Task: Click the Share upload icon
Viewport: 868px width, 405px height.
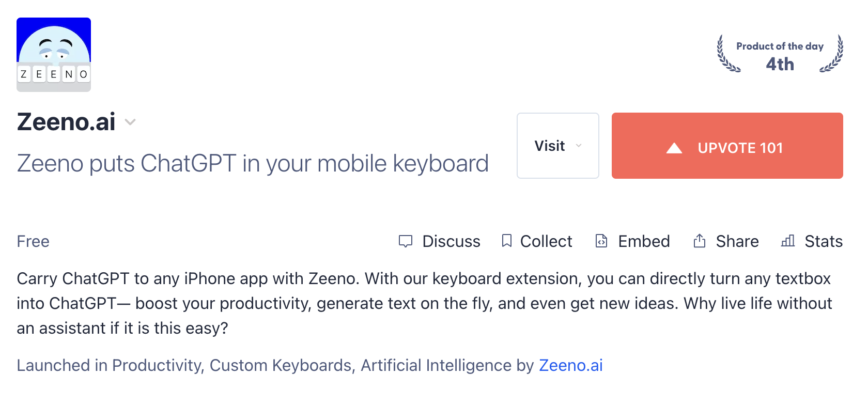Action: pos(700,241)
